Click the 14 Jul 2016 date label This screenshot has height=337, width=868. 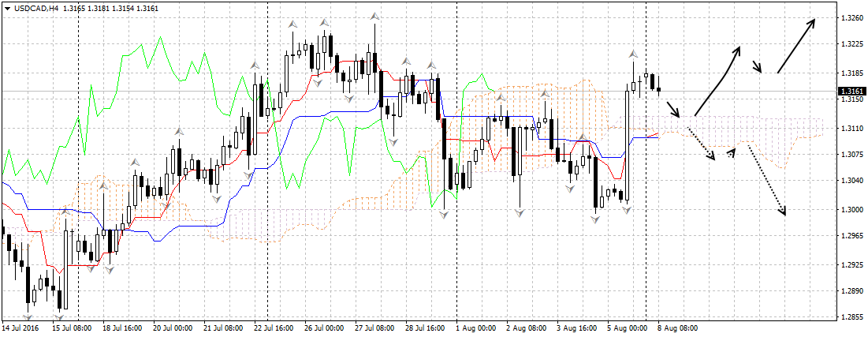click(20, 327)
